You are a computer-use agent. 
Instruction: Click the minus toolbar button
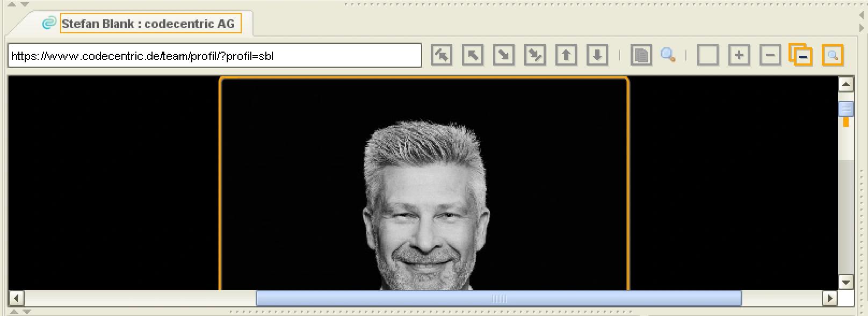tap(770, 55)
